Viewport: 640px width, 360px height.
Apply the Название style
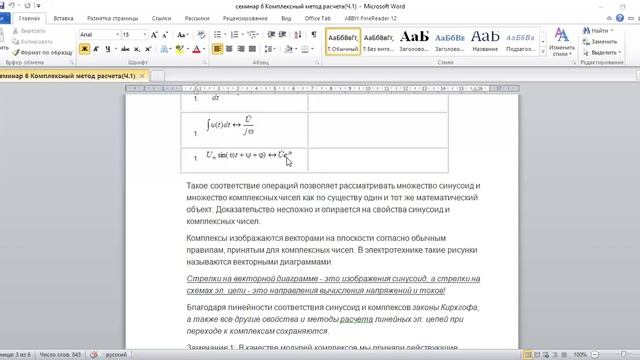point(485,42)
